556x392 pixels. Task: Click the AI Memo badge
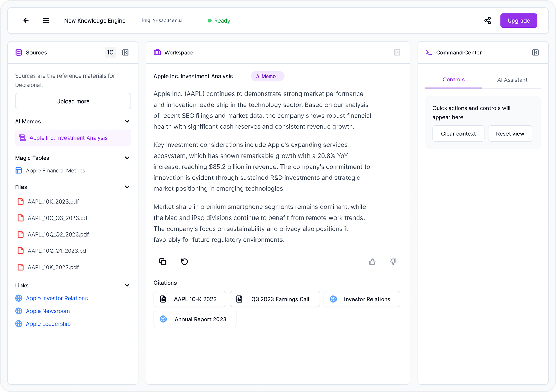click(x=267, y=76)
